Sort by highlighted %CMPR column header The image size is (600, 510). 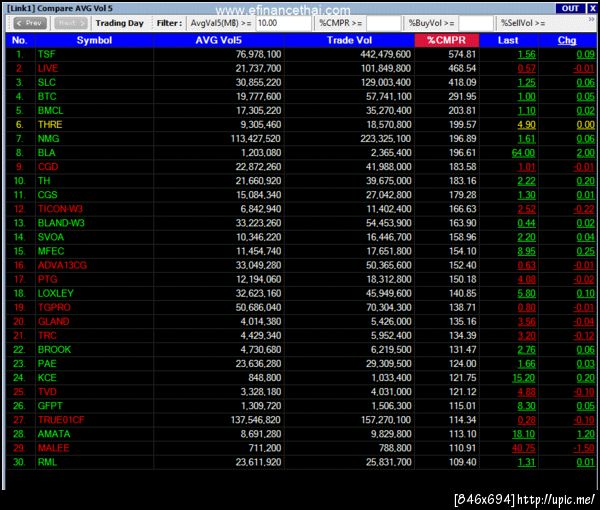tap(447, 40)
